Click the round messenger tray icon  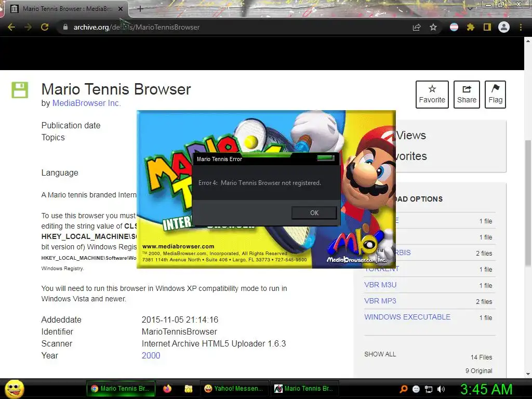(416, 389)
